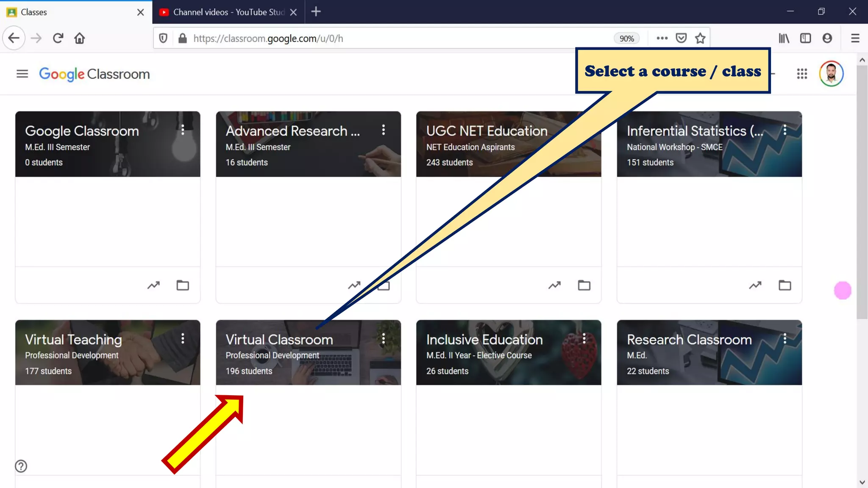868x488 pixels.
Task: Open gradebook for Inferential Statistics class
Action: pyautogui.click(x=755, y=285)
